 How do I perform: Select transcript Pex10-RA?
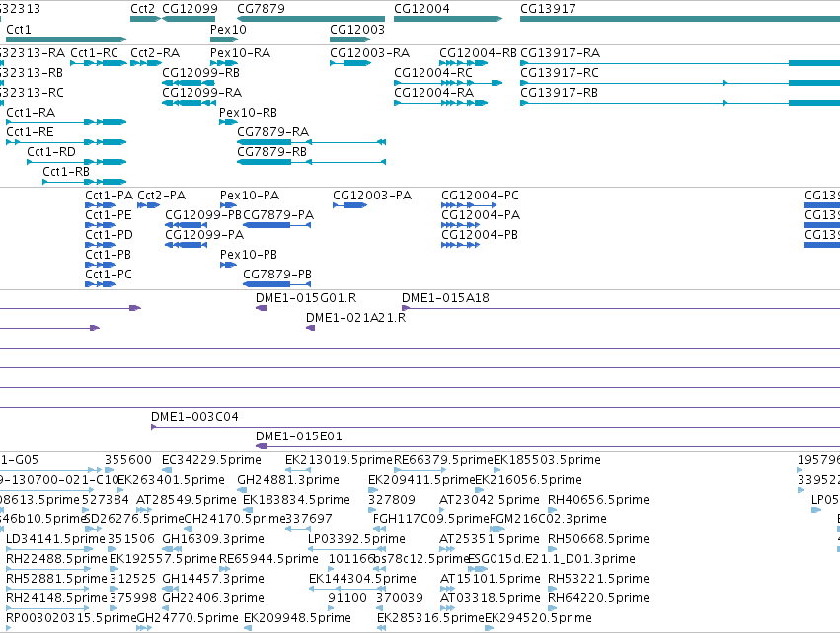[x=240, y=53]
